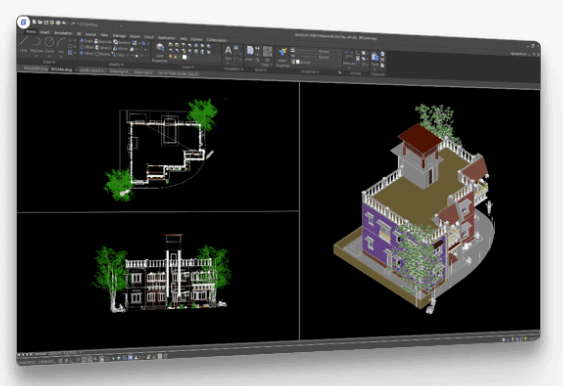The image size is (563, 386).
Task: Click the GstarCAD application logo button
Action: [x=24, y=22]
